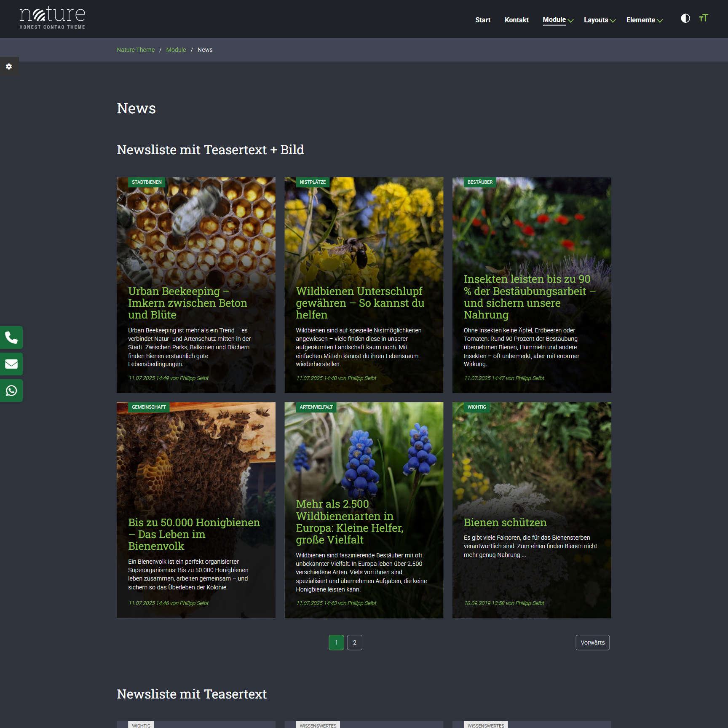Click the date 11.07.2025 14:46 von Philipp Seibt
The width and height of the screenshot is (728, 728).
point(169,603)
